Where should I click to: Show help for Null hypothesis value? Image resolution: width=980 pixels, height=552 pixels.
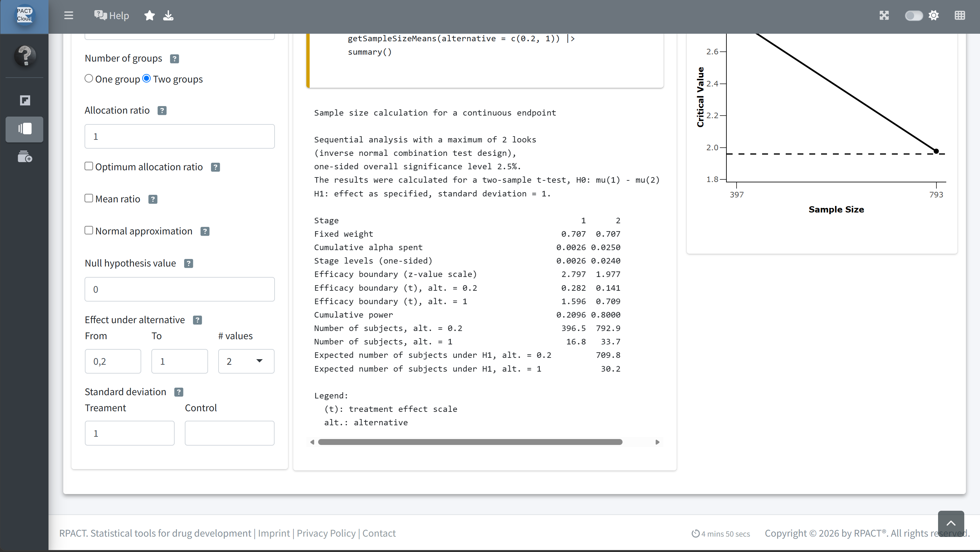pos(189,264)
